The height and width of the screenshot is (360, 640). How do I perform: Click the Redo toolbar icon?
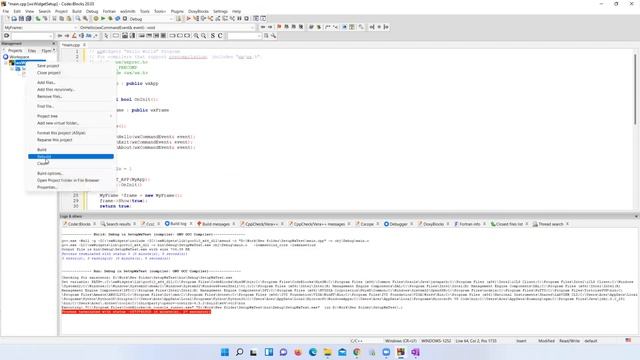(x=45, y=19)
